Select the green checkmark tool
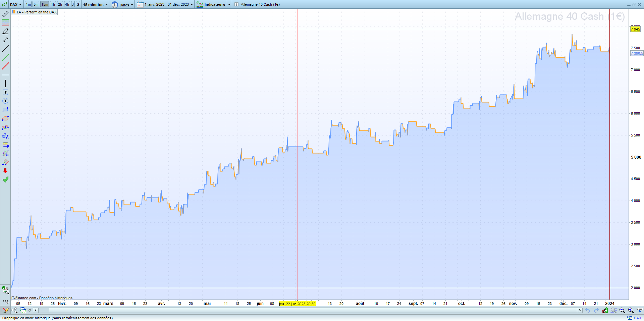644x321 pixels. (5, 179)
